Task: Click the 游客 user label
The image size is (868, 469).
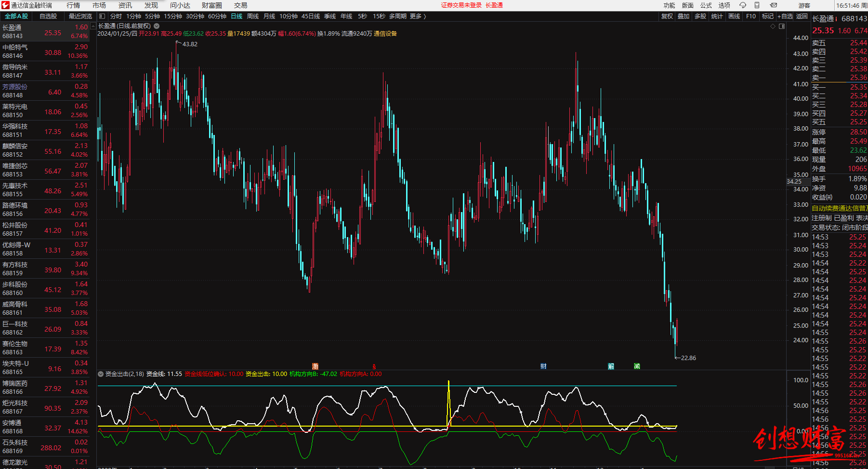Action: tap(804, 5)
